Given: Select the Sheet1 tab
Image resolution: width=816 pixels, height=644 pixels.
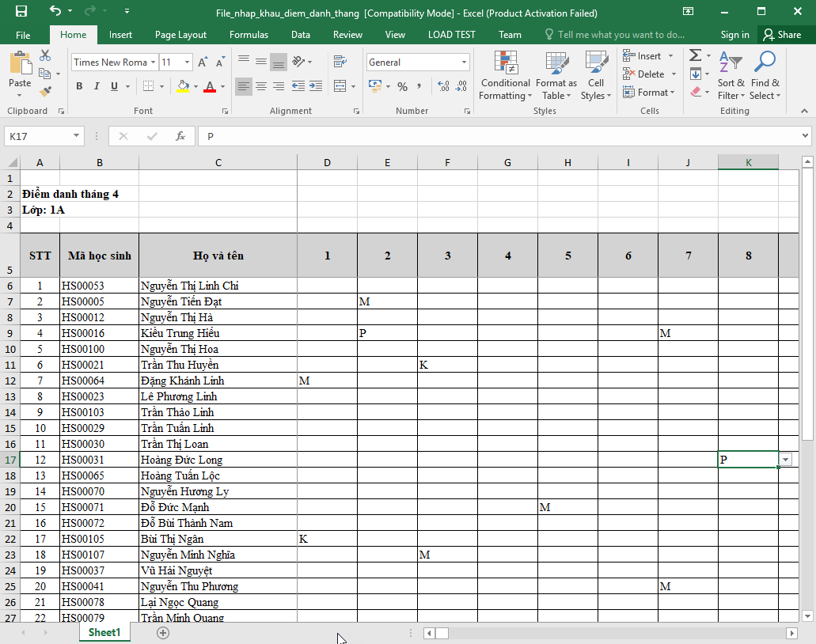Looking at the screenshot, I should 104,632.
